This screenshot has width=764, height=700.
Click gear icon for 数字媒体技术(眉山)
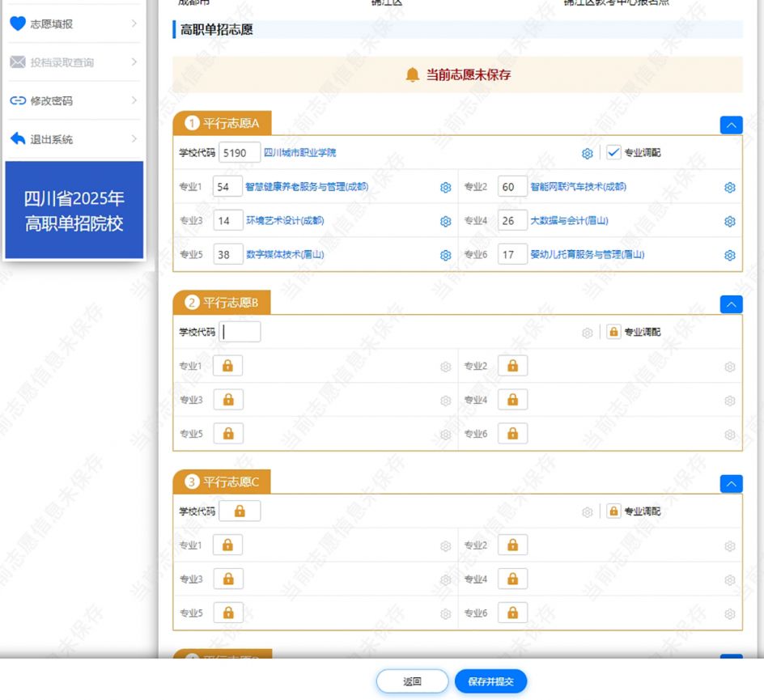coord(445,255)
